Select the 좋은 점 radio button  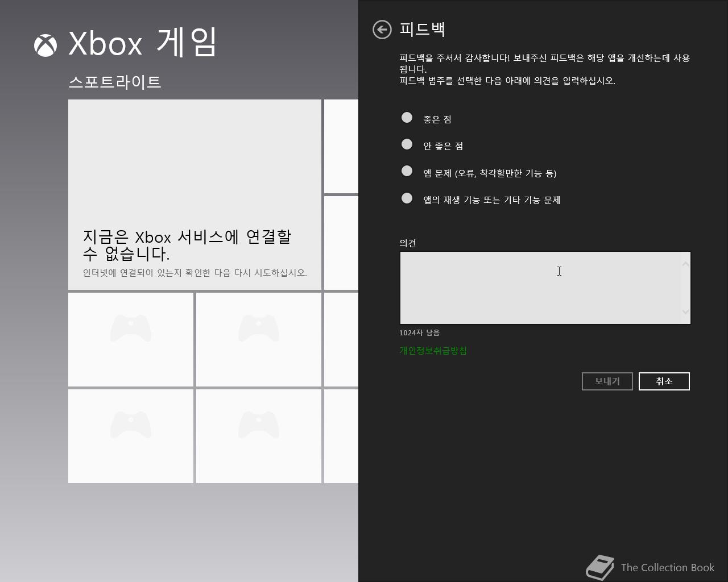click(x=407, y=118)
